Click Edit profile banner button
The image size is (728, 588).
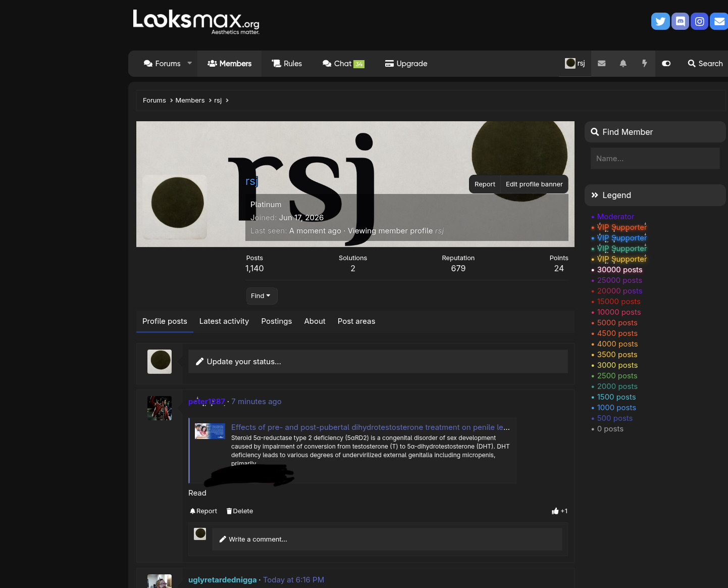[534, 184]
